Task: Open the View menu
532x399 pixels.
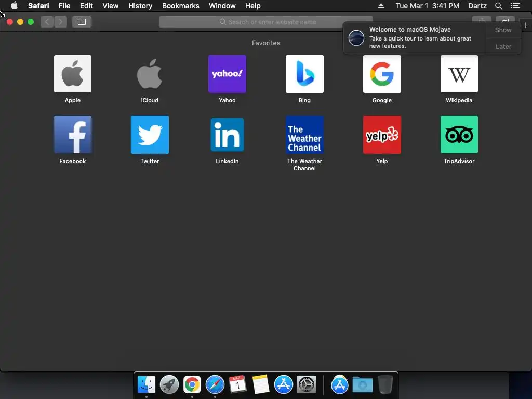Action: (110, 6)
